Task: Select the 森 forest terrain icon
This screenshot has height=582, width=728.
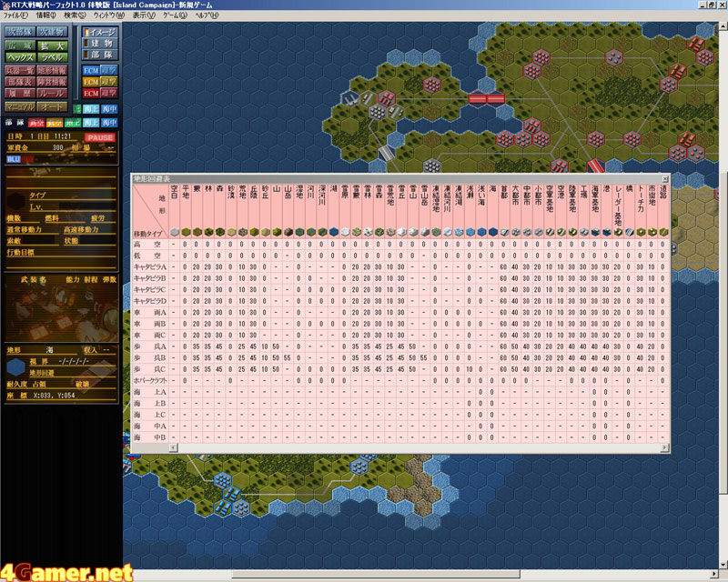Action: click(219, 232)
